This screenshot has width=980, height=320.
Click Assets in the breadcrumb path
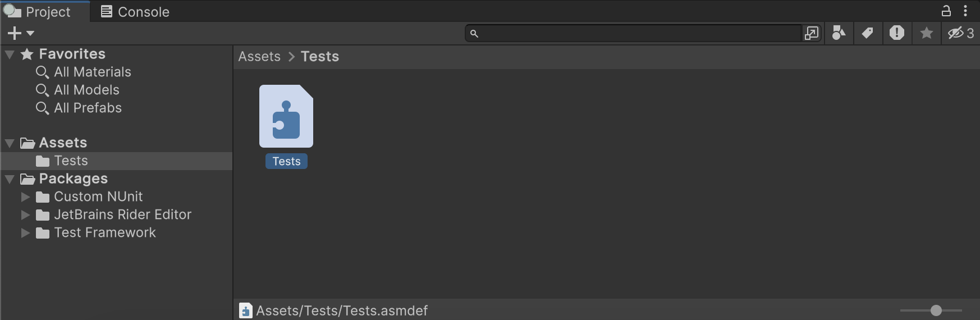coord(259,57)
